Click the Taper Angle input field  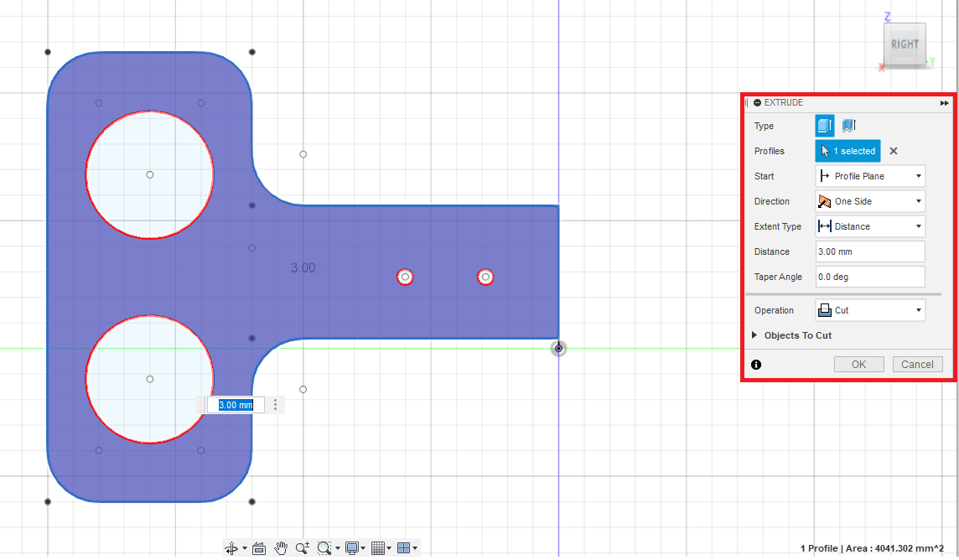[x=869, y=277]
